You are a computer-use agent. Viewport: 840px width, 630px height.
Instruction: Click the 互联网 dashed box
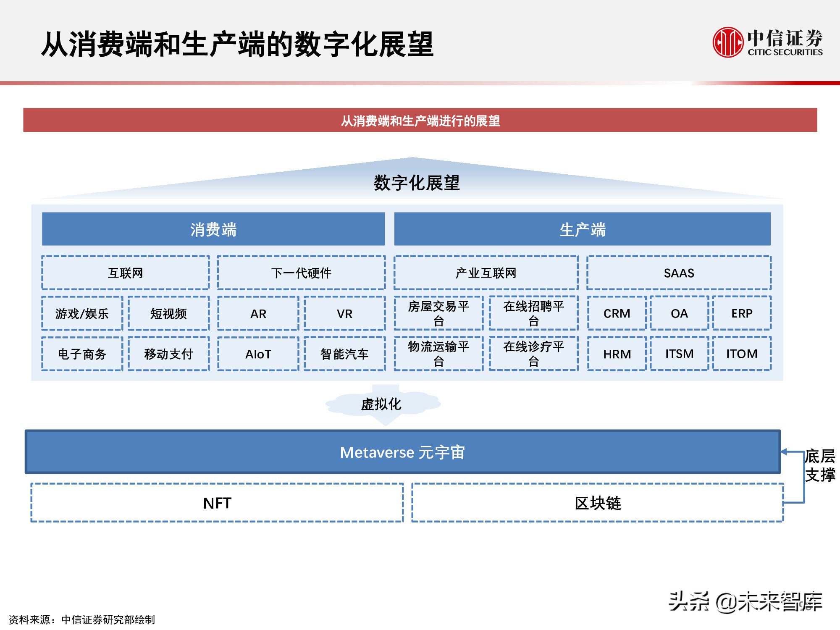pyautogui.click(x=125, y=273)
